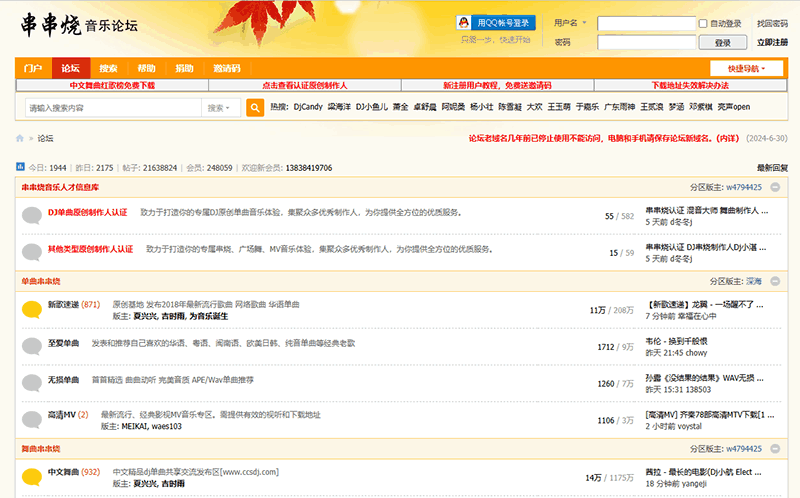Viewport: 800px width, 498px height.
Task: Click the statistics chart icon beside 今日
Action: [20, 167]
